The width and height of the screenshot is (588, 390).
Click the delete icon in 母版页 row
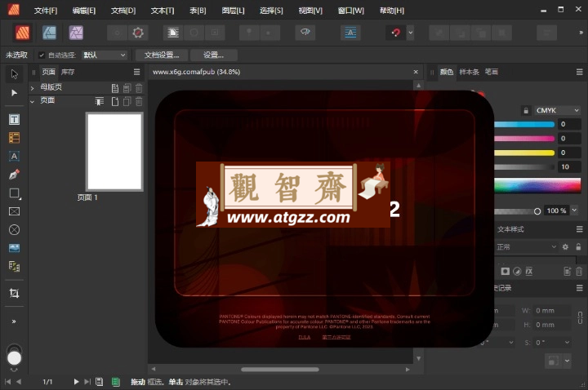pyautogui.click(x=139, y=88)
